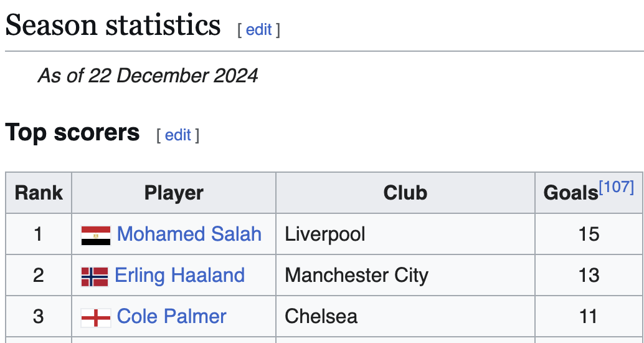This screenshot has height=343, width=644.
Task: Edit the Season statistics section
Action: [258, 29]
